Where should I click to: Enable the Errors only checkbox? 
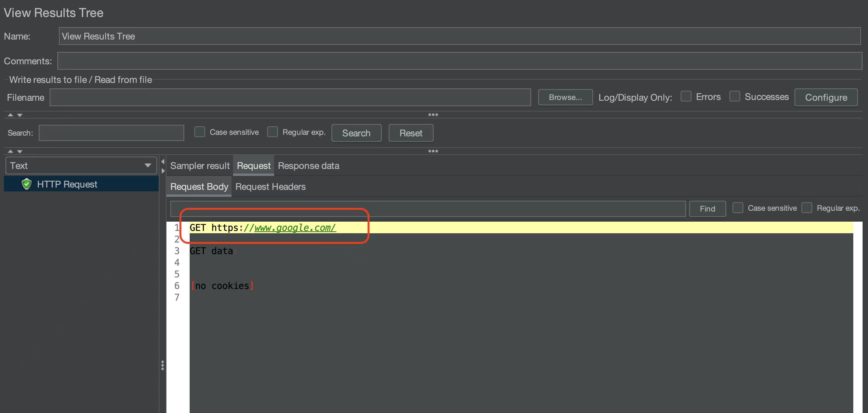[686, 96]
